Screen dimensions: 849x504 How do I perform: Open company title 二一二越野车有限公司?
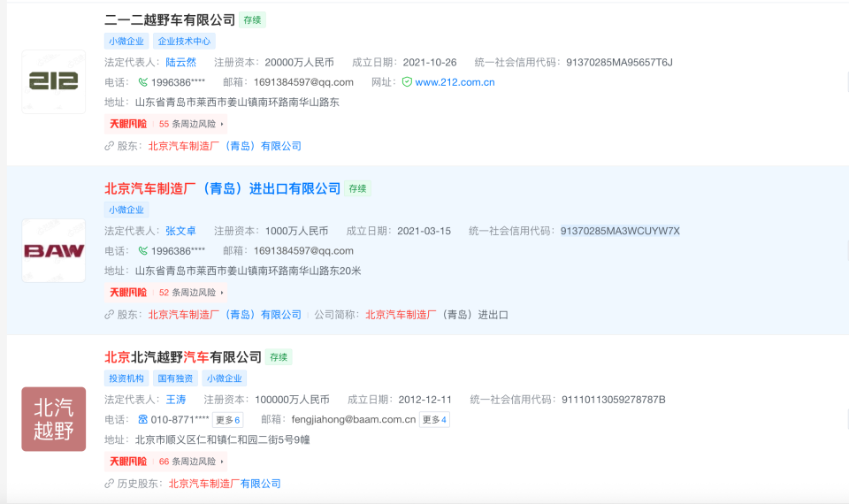pyautogui.click(x=170, y=19)
